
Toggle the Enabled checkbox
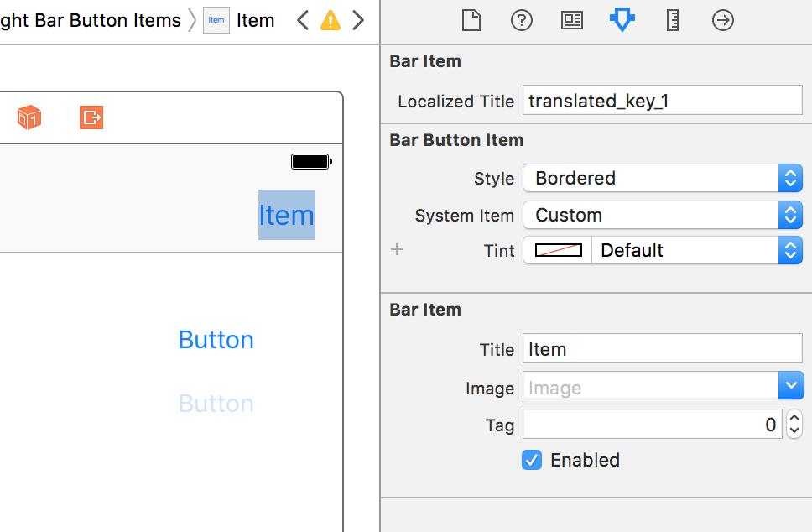point(531,460)
